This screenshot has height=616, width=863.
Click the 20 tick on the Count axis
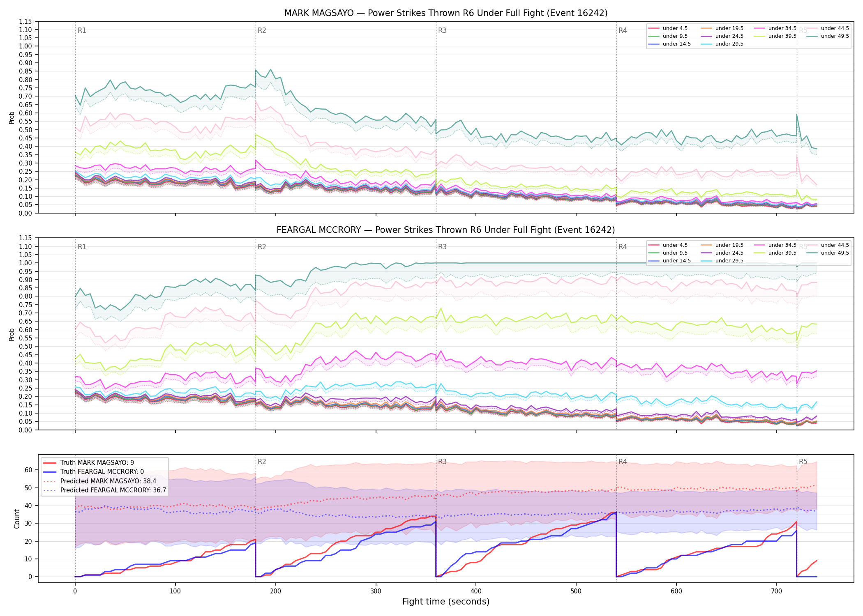tap(28, 541)
